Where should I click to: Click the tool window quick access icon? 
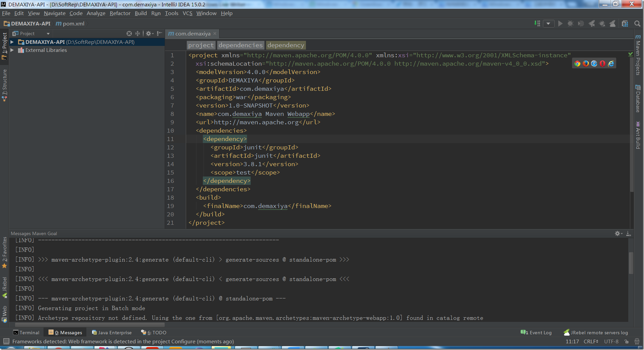point(6,341)
